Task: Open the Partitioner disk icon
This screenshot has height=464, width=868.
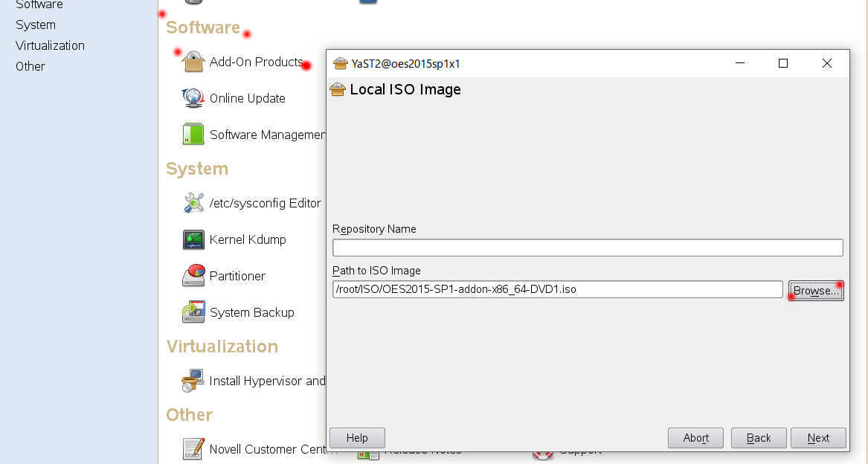Action: [193, 276]
